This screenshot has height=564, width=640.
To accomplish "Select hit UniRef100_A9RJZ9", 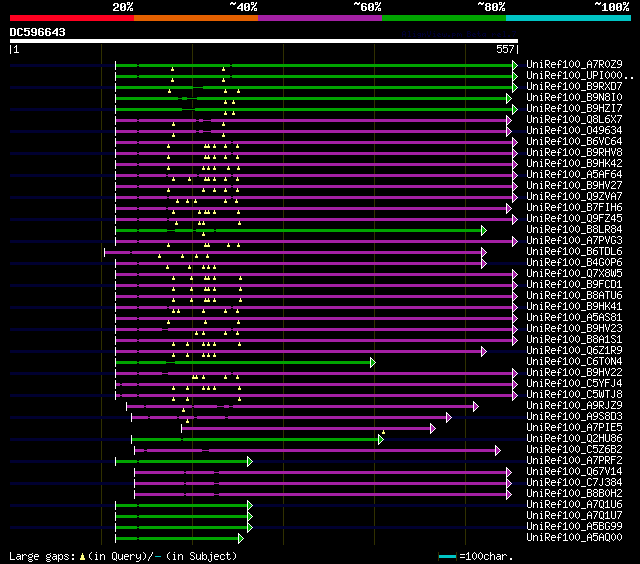I will [x=574, y=406].
